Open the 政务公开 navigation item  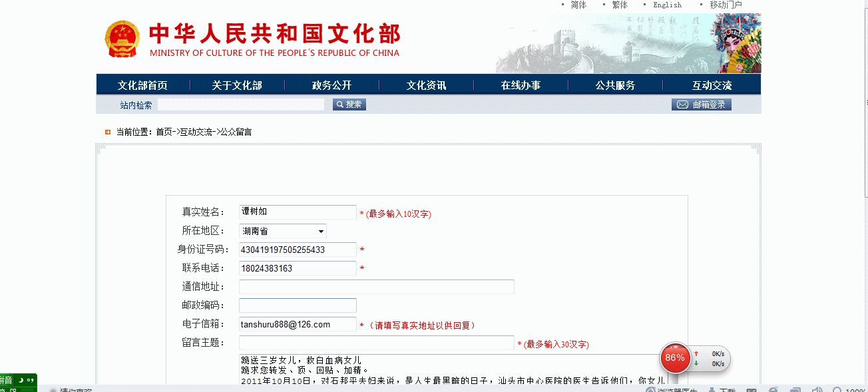click(x=331, y=85)
